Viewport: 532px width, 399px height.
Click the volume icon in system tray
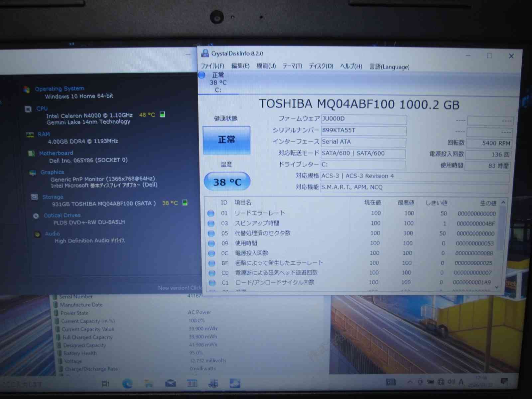click(x=450, y=382)
